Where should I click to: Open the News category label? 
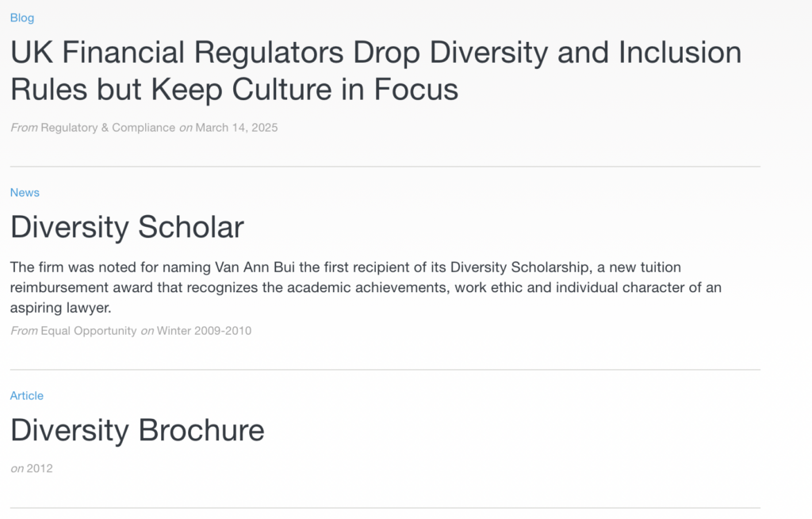click(x=25, y=192)
